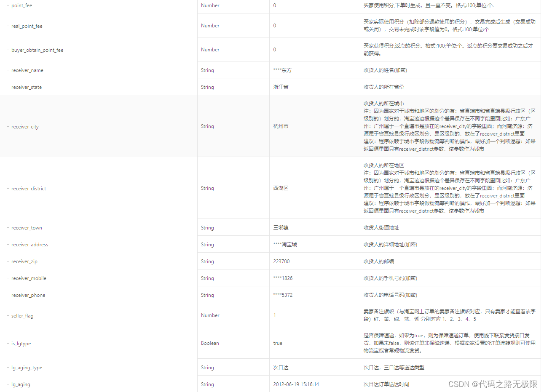Click example value 三墩镇

click(281, 228)
